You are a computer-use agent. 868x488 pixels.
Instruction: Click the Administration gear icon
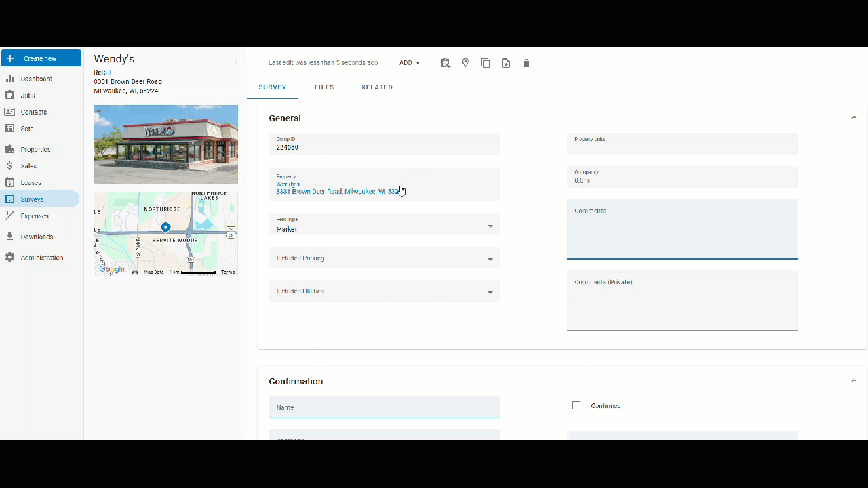click(9, 258)
